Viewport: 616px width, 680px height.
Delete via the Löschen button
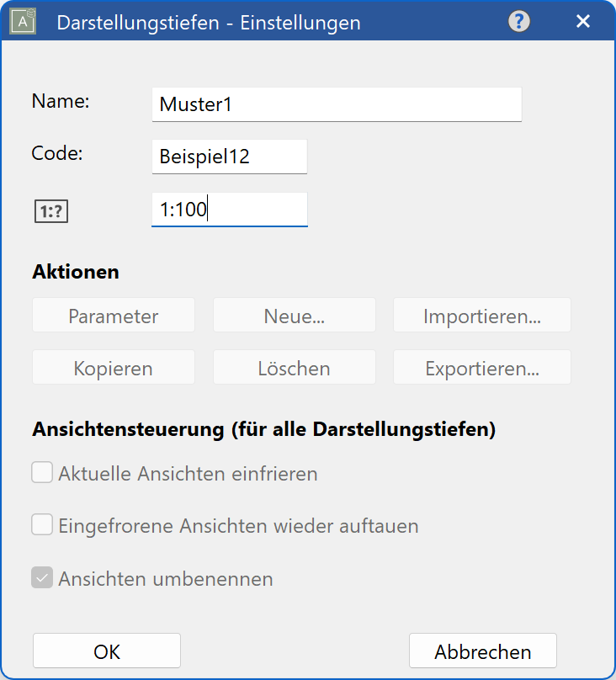pos(294,367)
